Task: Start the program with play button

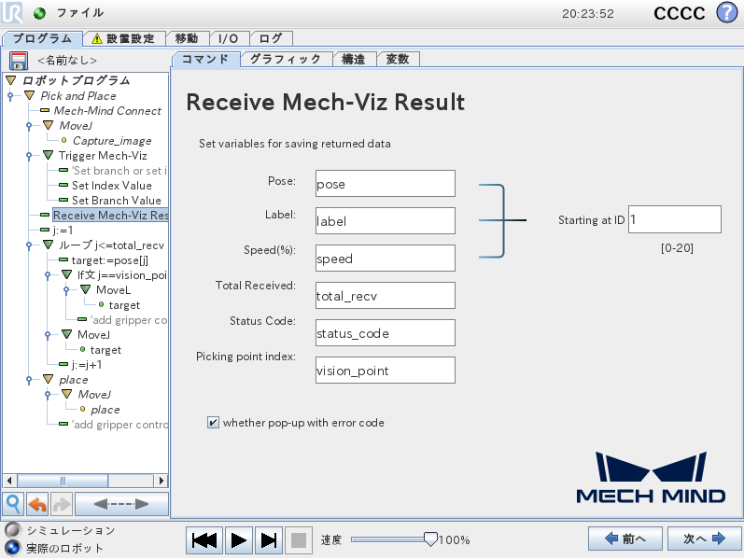Action: (x=238, y=540)
